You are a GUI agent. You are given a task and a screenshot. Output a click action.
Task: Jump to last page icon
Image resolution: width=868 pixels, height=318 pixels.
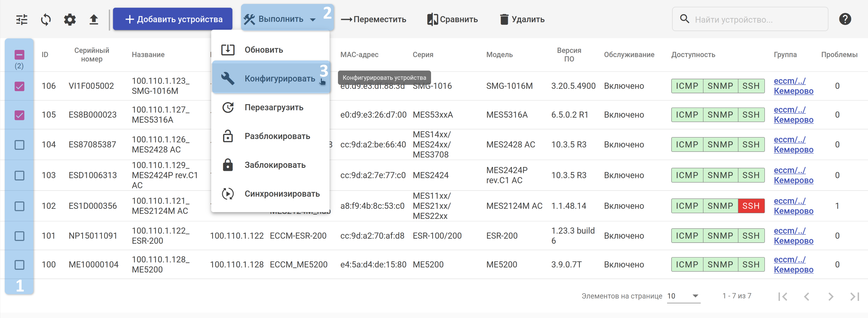click(855, 296)
